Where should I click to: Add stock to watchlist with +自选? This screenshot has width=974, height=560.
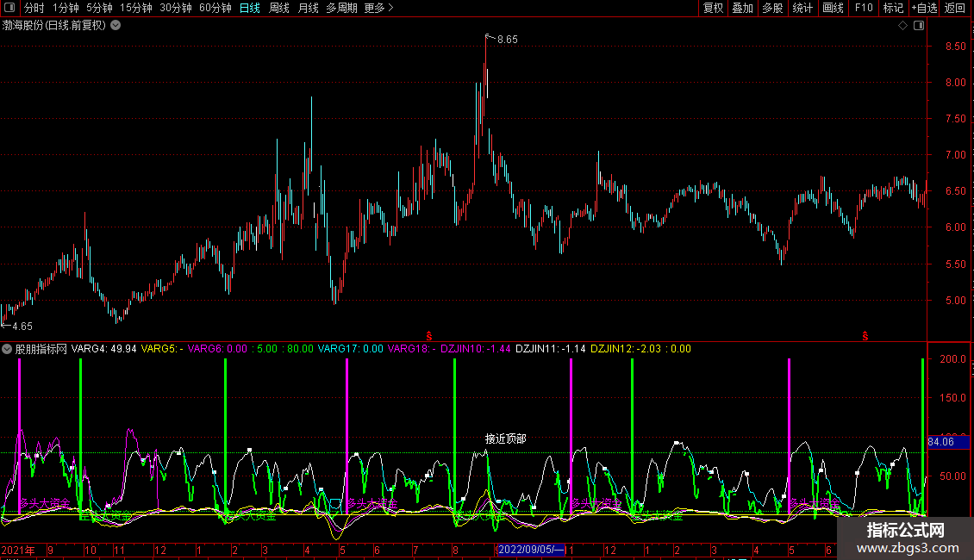point(924,9)
